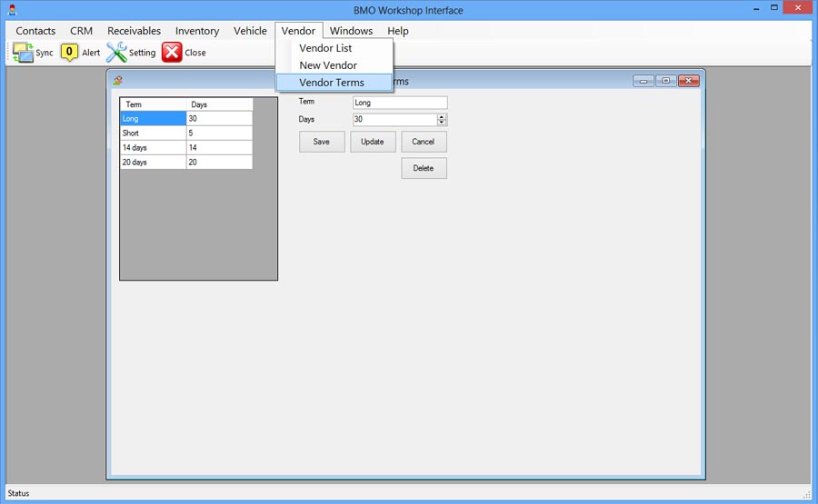818x504 pixels.
Task: Open the Alert notification icon
Action: coord(69,52)
